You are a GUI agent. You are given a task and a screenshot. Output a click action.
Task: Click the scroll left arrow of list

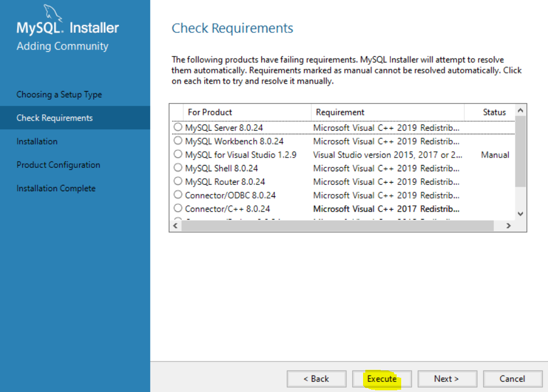[x=175, y=226]
